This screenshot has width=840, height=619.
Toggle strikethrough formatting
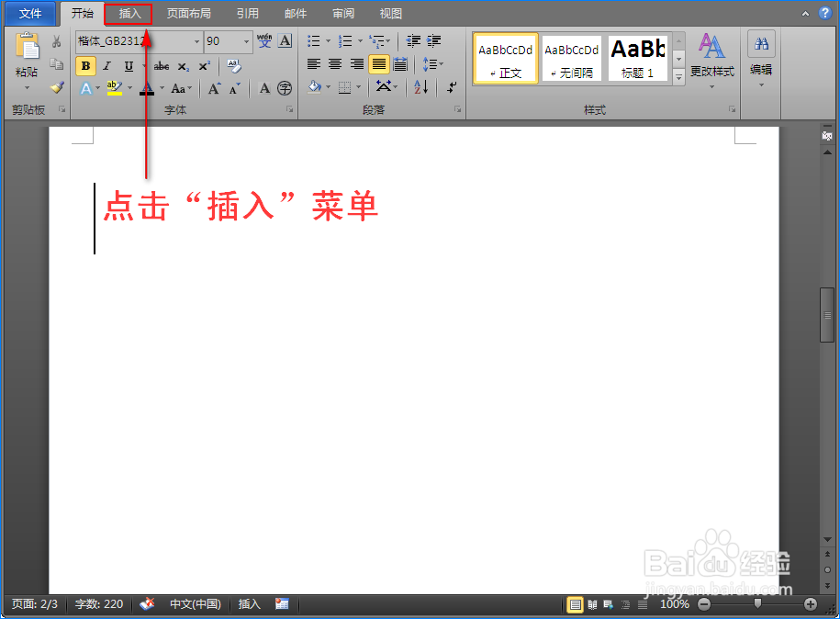tap(161, 65)
